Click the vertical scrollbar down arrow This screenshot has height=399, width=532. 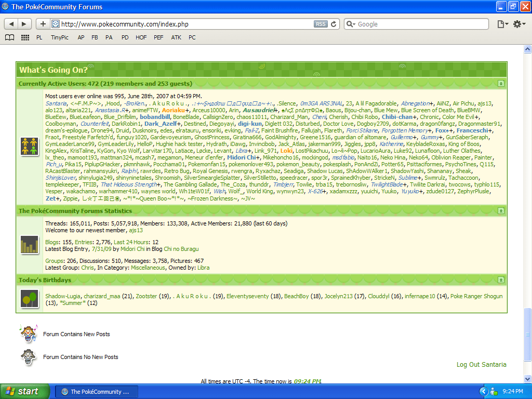528,379
